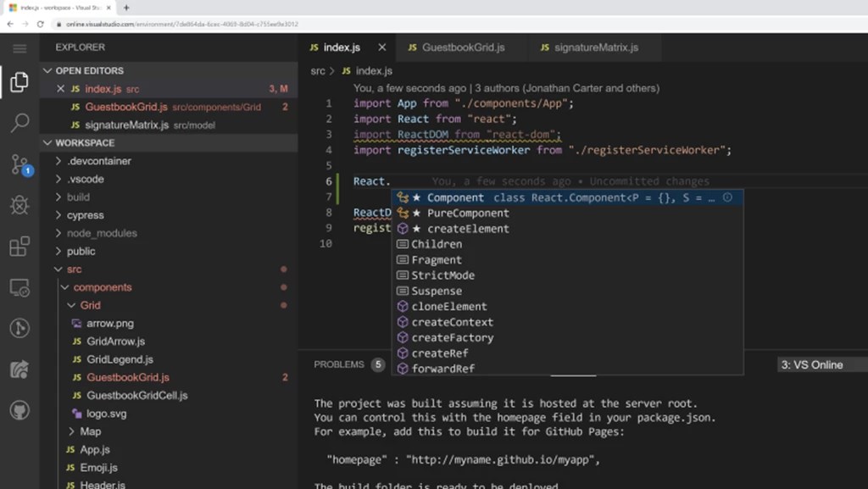Viewport: 868px width, 489px height.
Task: Click the hamburger menu atop the Activity Bar
Action: (x=19, y=48)
